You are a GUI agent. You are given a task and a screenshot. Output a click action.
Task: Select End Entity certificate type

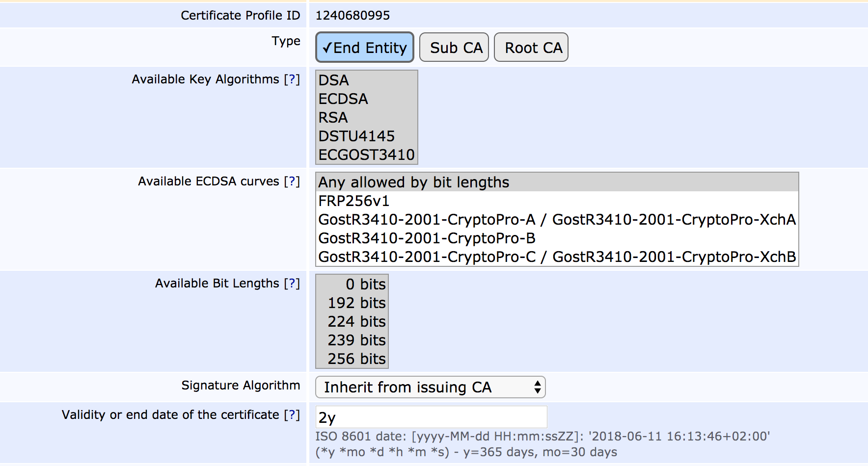[x=365, y=48]
